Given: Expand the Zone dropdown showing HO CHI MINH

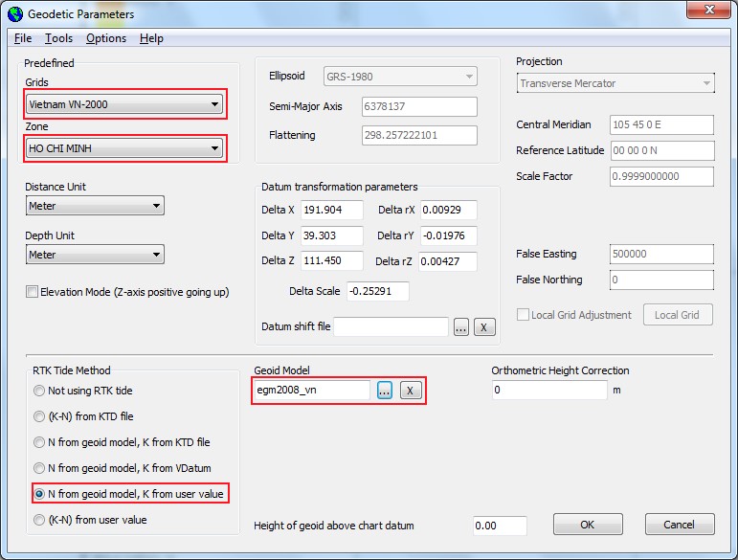Looking at the screenshot, I should [x=124, y=148].
